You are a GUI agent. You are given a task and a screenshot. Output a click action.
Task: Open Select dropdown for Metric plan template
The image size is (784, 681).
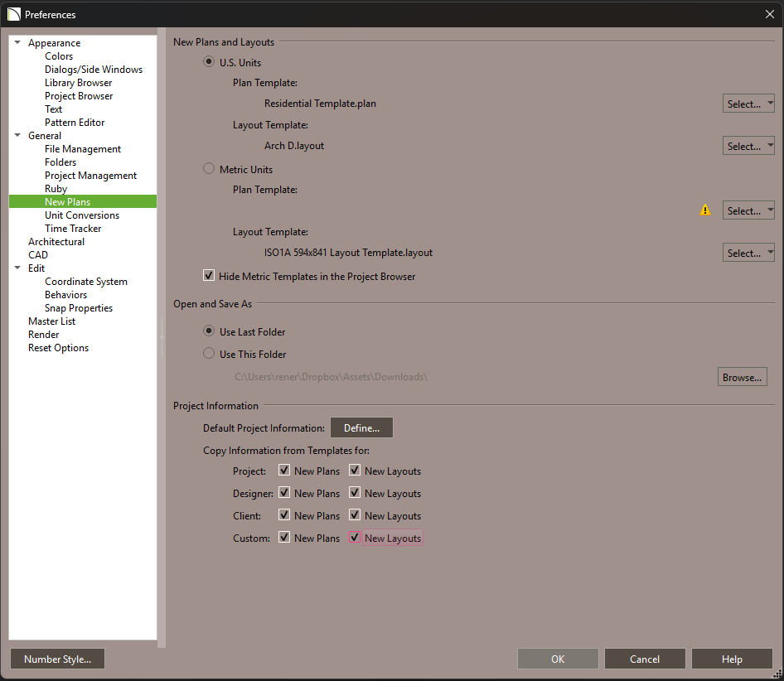(x=748, y=210)
